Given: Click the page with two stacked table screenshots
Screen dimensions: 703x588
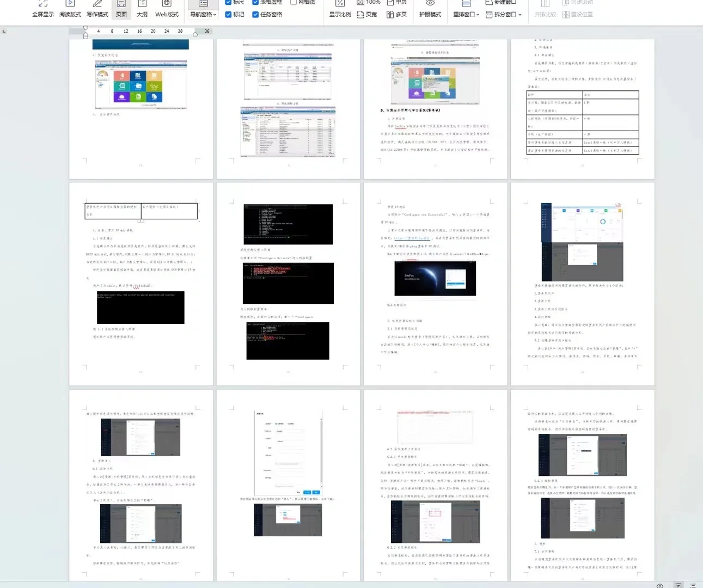Looking at the screenshot, I should 288,109.
